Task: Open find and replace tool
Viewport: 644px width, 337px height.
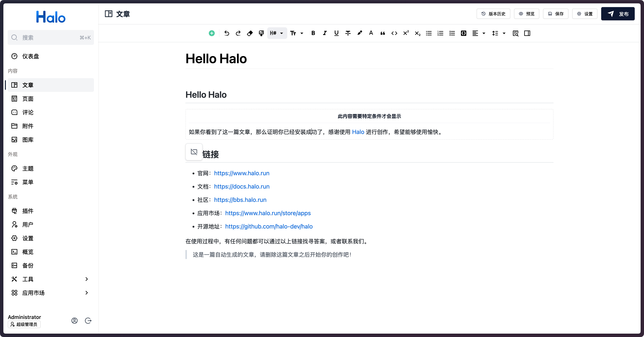Action: (516, 33)
